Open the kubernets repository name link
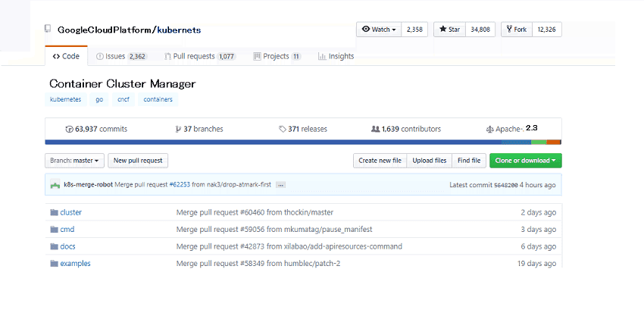 click(x=179, y=30)
